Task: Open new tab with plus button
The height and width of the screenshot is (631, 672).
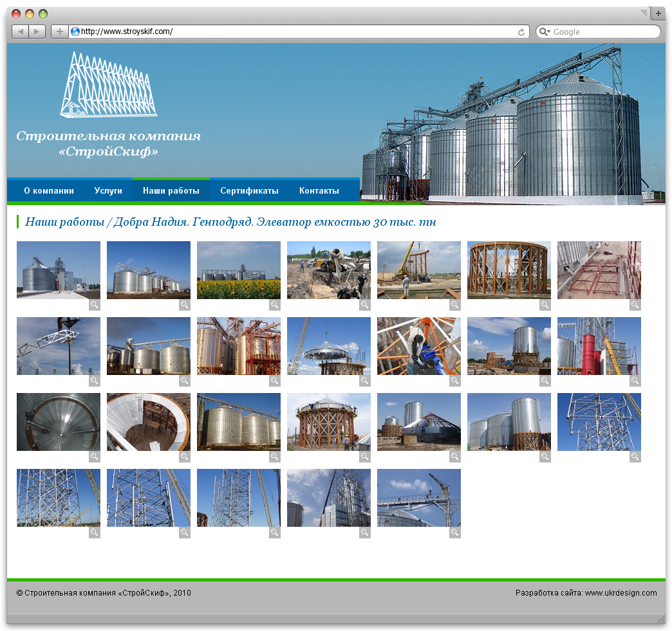Action: pyautogui.click(x=658, y=14)
